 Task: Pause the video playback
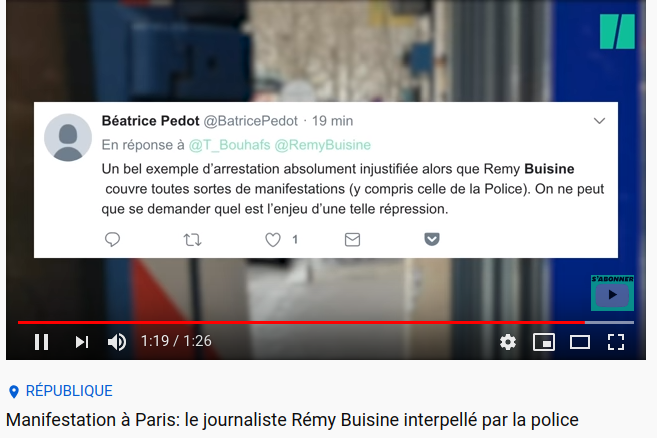(x=41, y=342)
